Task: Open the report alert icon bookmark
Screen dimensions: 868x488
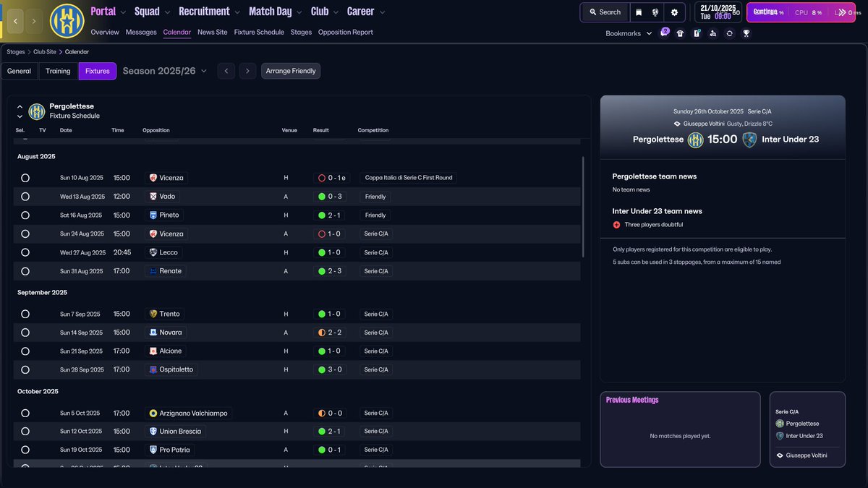Action: click(x=697, y=33)
